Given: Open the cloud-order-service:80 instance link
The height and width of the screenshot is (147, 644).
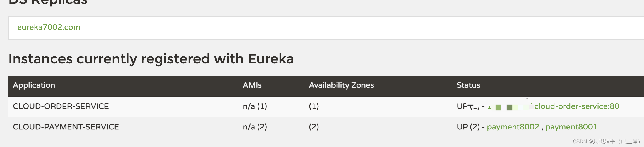Looking at the screenshot, I should coord(577,106).
